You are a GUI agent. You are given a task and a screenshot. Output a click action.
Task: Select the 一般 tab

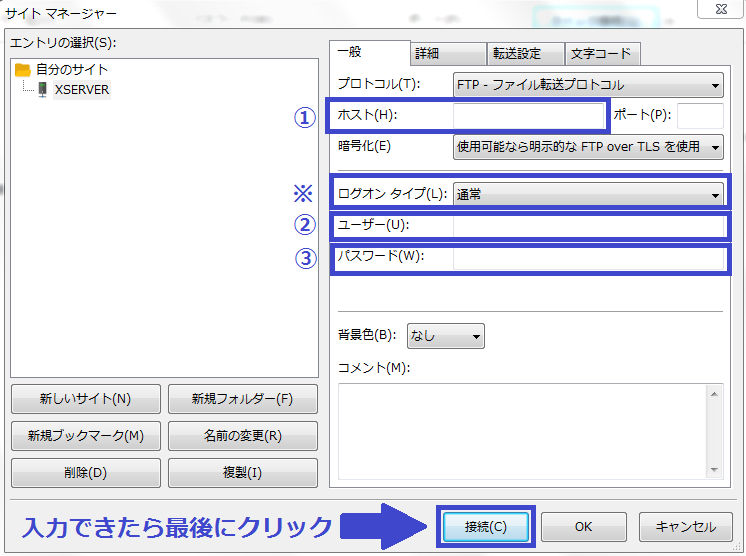(x=368, y=52)
